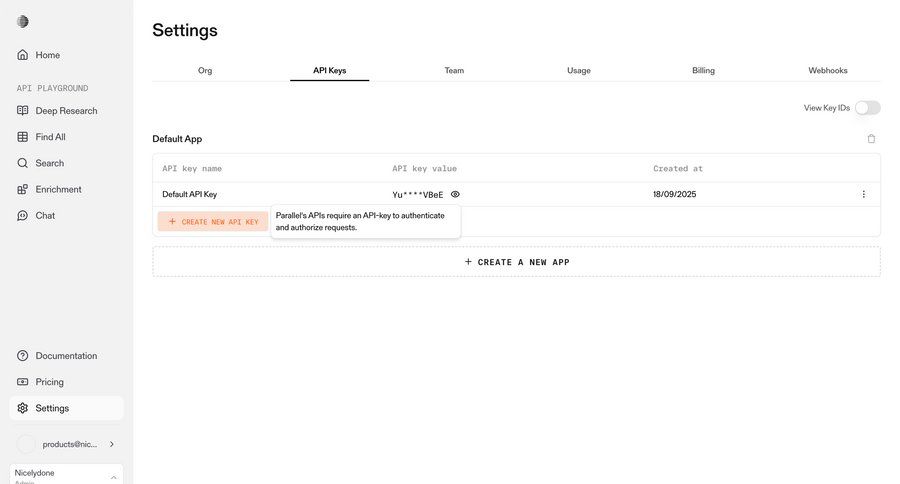Screen dimensions: 900x484
Task: Select Enrichment in the sidebar
Action: (58, 189)
